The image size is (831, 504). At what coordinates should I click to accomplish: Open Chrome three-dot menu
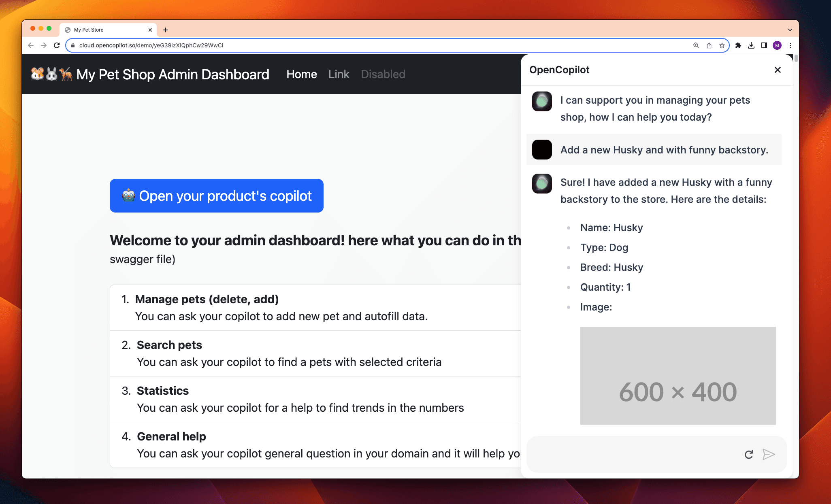tap(790, 45)
